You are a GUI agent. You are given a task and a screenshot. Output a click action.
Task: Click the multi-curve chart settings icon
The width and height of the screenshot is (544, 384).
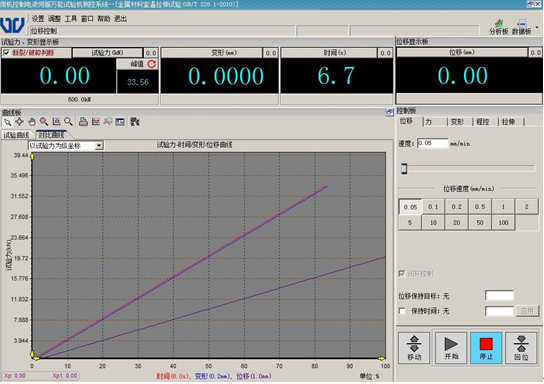coord(95,122)
